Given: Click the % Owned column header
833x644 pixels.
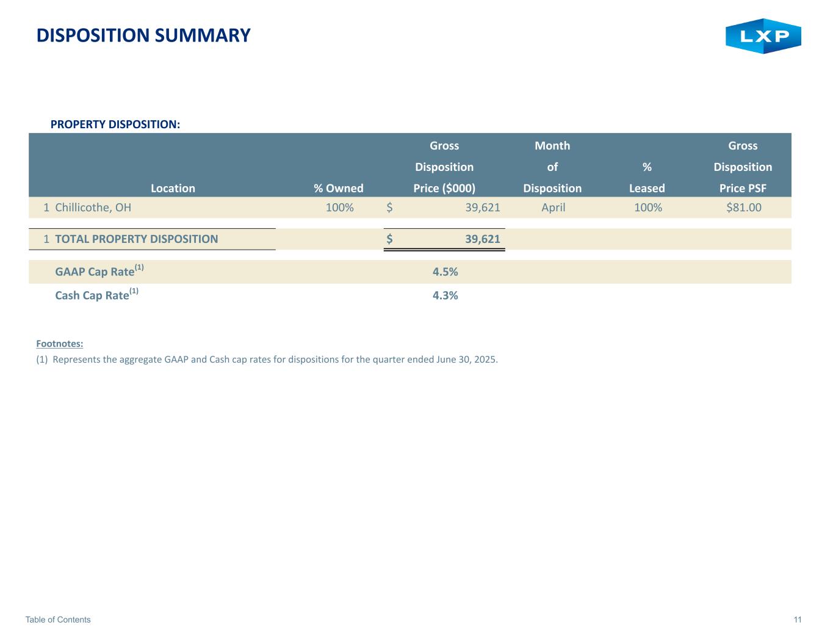Looking at the screenshot, I should [x=339, y=188].
